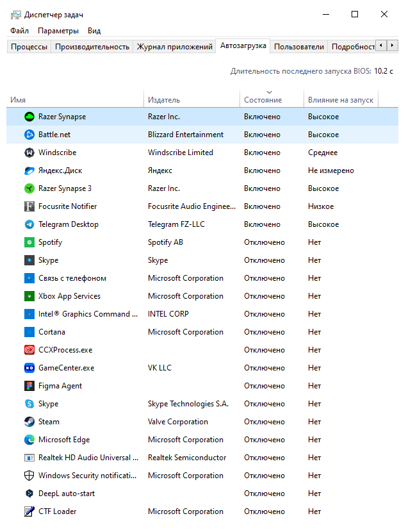This screenshot has height=532, width=406.
Task: Click the BIOS time value 10.2 с
Action: tap(384, 71)
